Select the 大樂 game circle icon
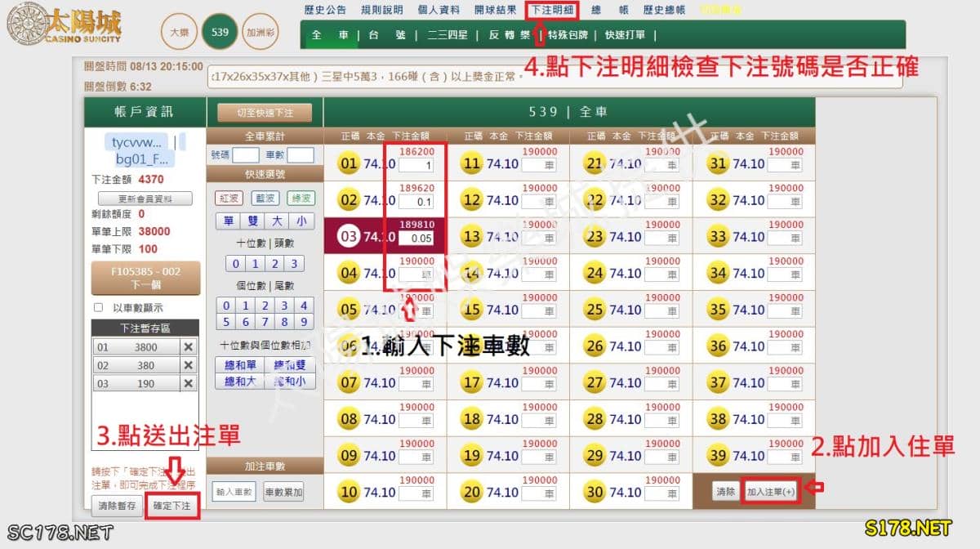 coord(179,33)
